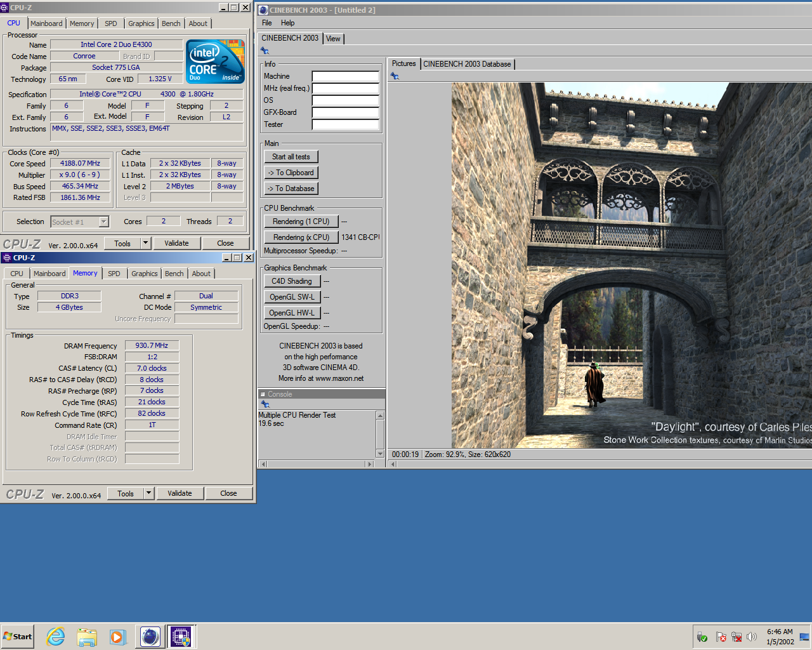This screenshot has width=812, height=650.
Task: Switch to the CPU tab in the CPU-Z Memory window
Action: (x=17, y=274)
